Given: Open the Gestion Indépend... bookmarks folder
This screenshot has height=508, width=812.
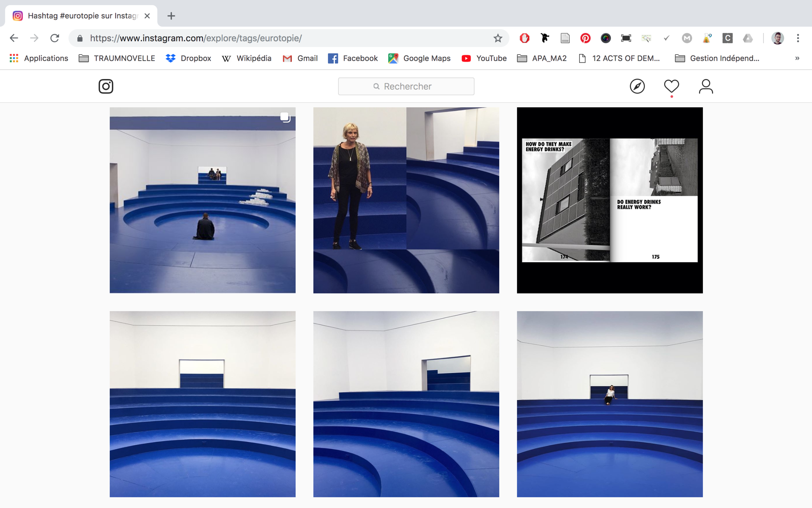Looking at the screenshot, I should click(717, 59).
